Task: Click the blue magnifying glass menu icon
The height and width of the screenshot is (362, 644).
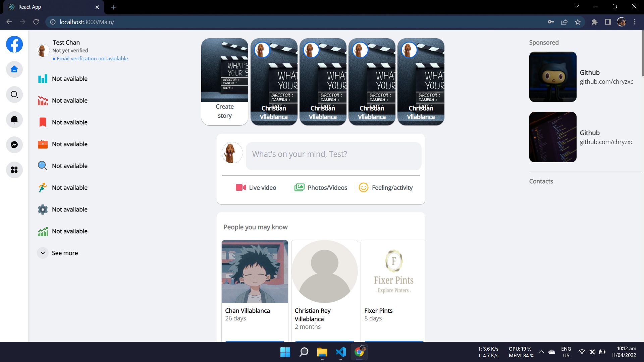Action: [43, 166]
